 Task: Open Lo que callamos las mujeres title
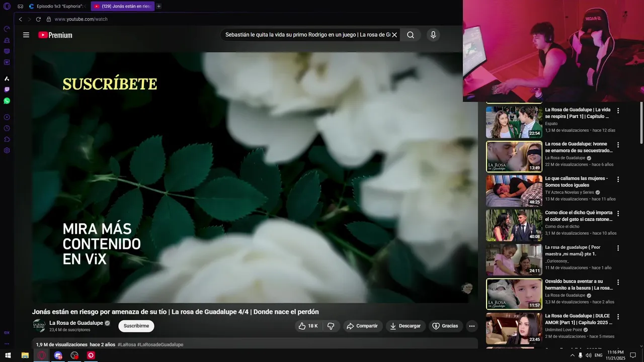pyautogui.click(x=577, y=182)
